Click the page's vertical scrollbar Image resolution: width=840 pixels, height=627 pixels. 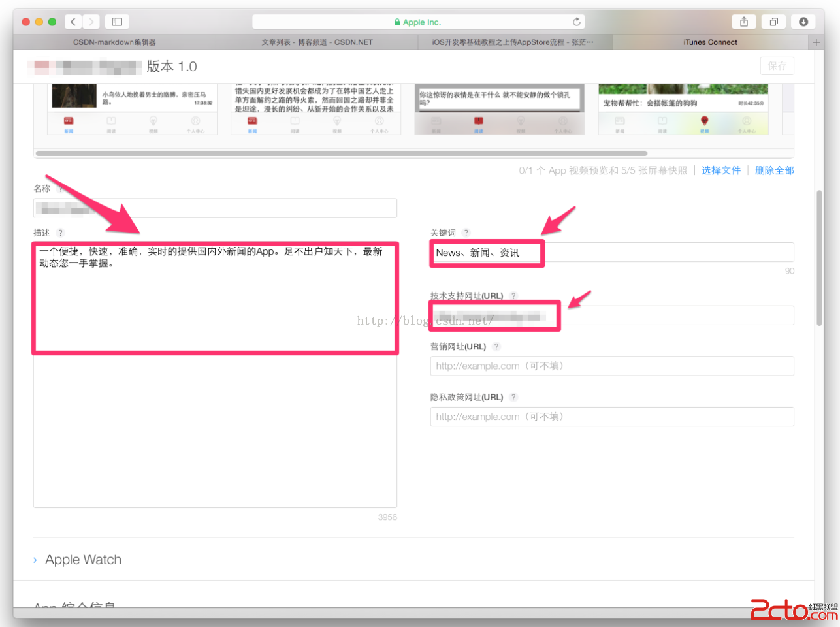point(819,258)
